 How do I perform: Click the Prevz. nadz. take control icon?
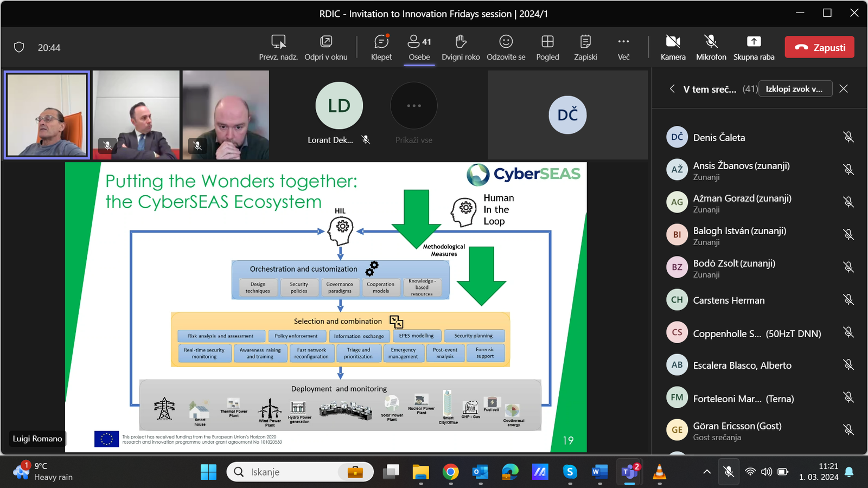[x=278, y=41]
